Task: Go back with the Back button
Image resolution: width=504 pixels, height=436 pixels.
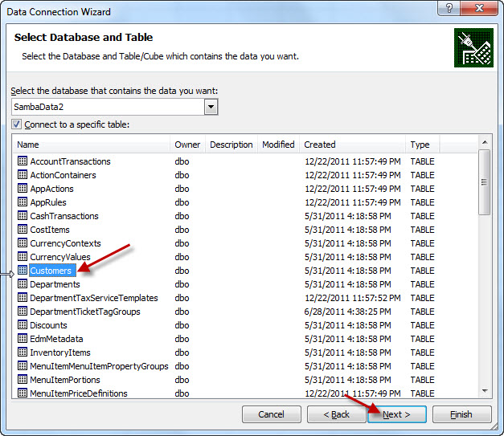Action: pyautogui.click(x=336, y=414)
